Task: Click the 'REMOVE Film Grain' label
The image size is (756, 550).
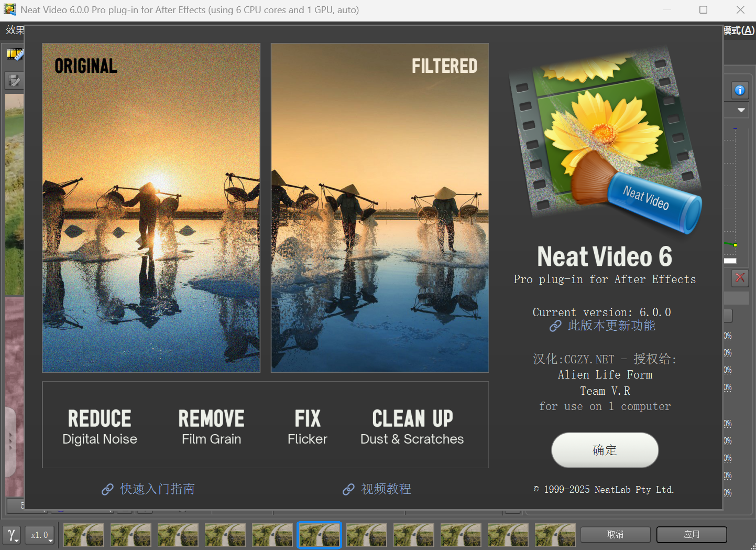Action: click(x=212, y=427)
